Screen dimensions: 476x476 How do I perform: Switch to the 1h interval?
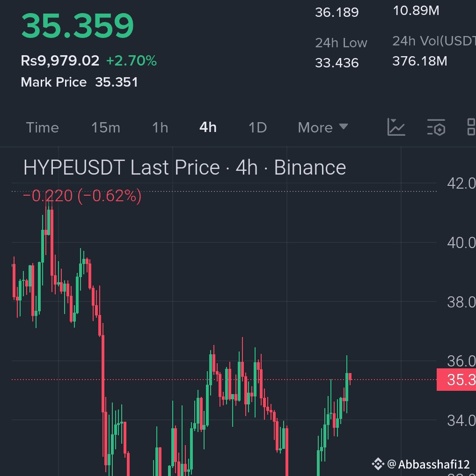pos(160,127)
